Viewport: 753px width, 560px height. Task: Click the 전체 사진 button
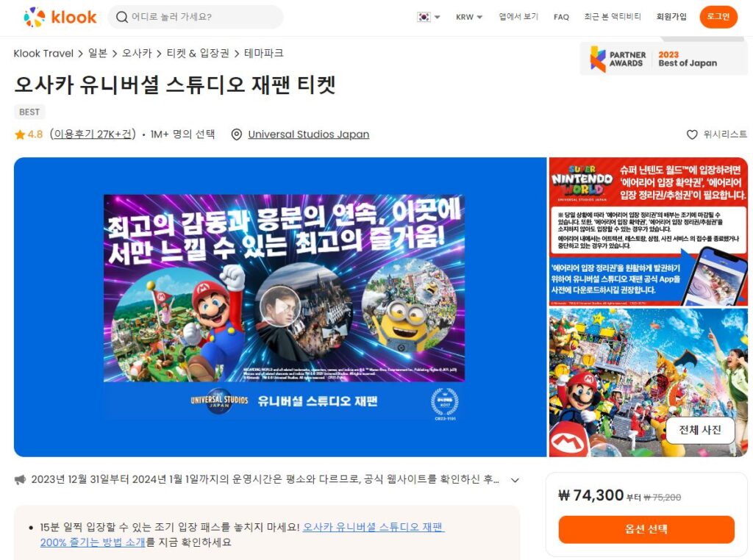[700, 430]
